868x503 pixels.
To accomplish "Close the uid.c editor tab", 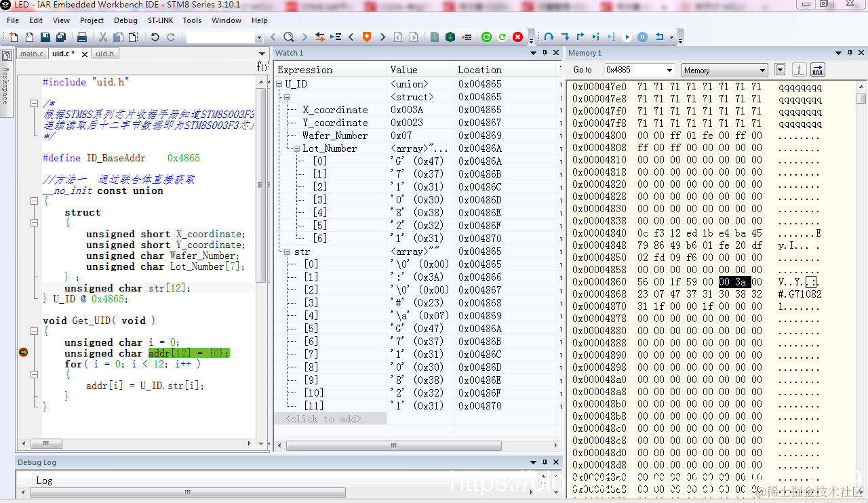I will pos(85,54).
